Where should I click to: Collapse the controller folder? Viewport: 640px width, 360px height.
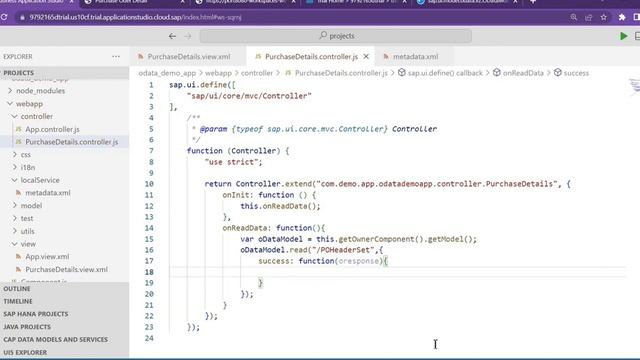36,116
